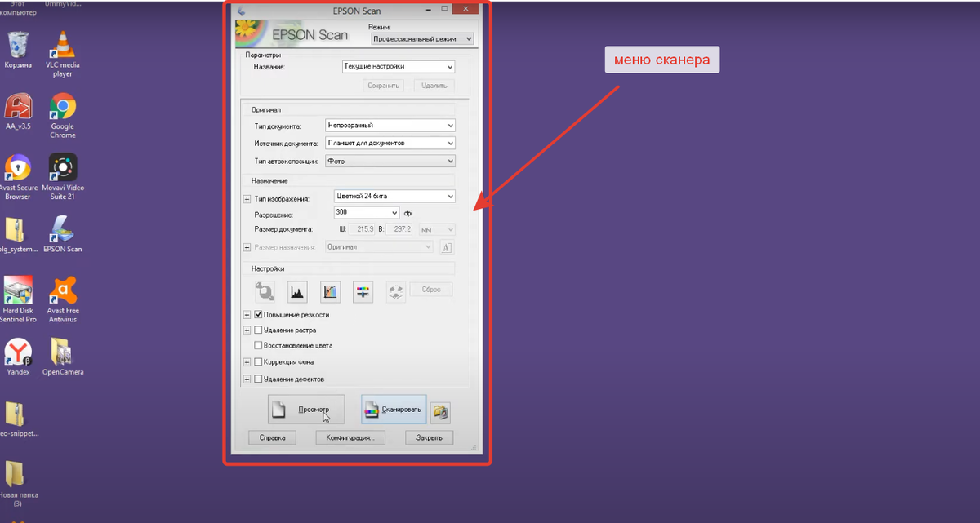Expand 'Размер назначения' plus expander
Screen dimensions: 980x523
click(x=247, y=247)
